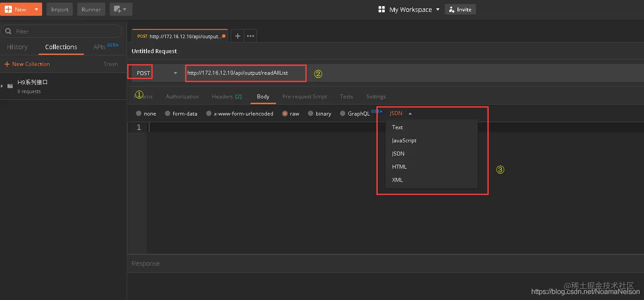Open the dropdown arrow beside New
Viewport: 644px width, 300px height.
[x=36, y=9]
